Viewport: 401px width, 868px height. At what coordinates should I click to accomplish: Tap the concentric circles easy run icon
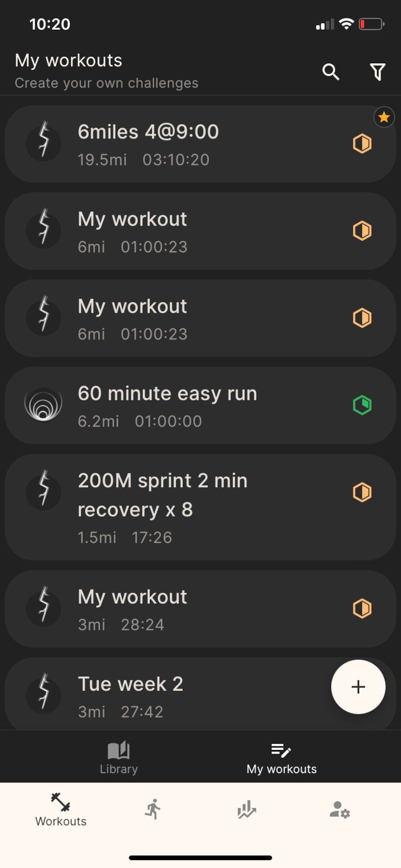pos(43,405)
